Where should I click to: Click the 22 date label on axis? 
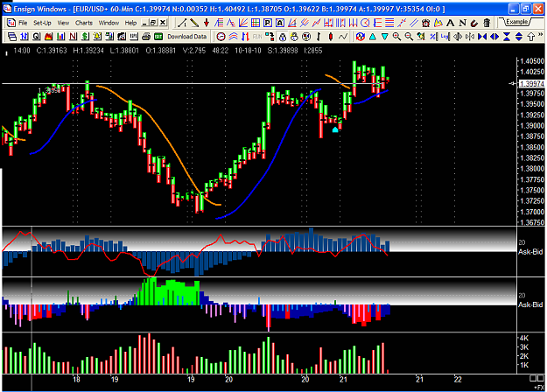point(458,380)
